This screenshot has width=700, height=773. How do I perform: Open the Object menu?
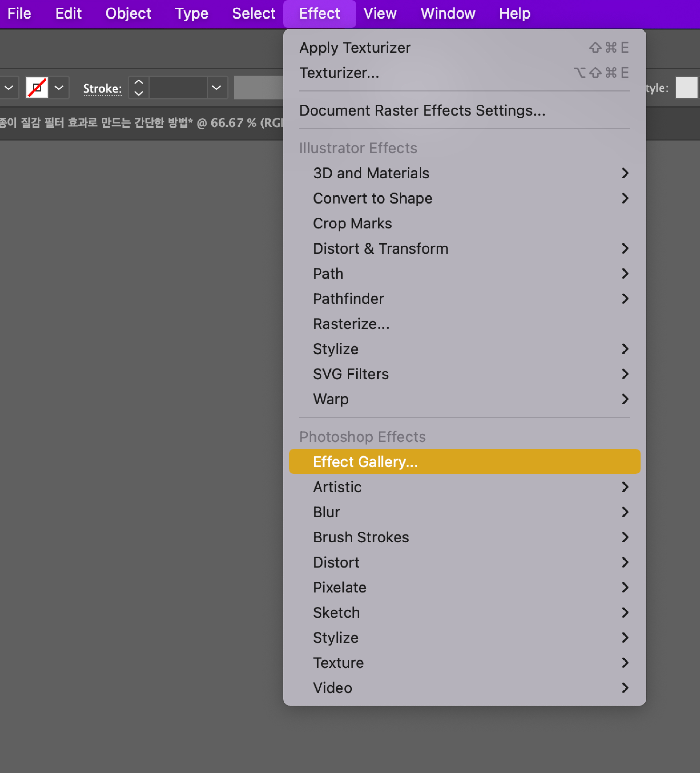tap(128, 14)
